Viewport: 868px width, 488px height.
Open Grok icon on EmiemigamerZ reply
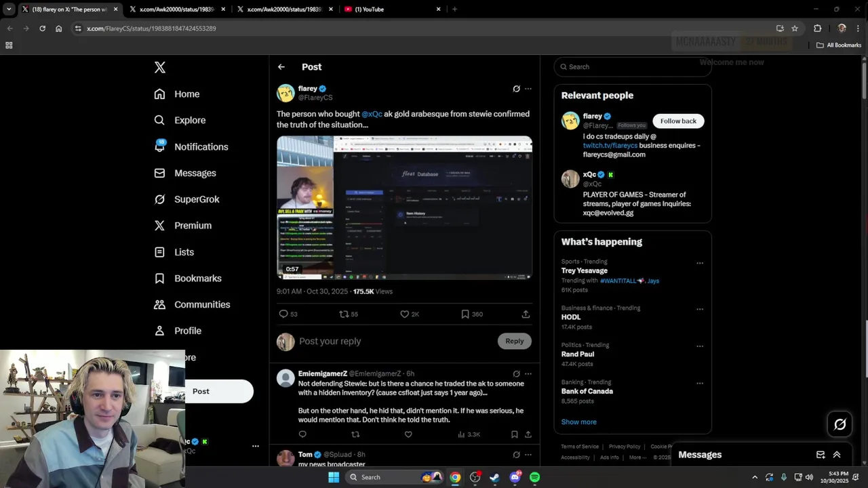pyautogui.click(x=516, y=373)
